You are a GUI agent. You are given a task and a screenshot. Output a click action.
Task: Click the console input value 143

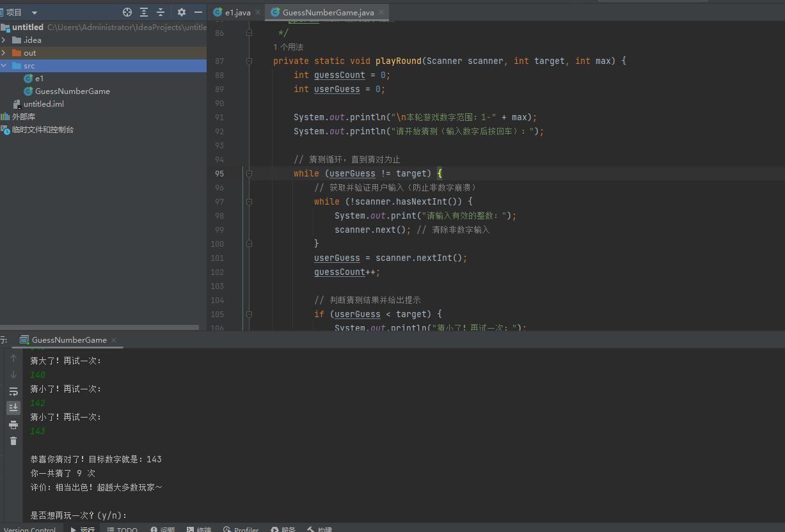(38, 431)
